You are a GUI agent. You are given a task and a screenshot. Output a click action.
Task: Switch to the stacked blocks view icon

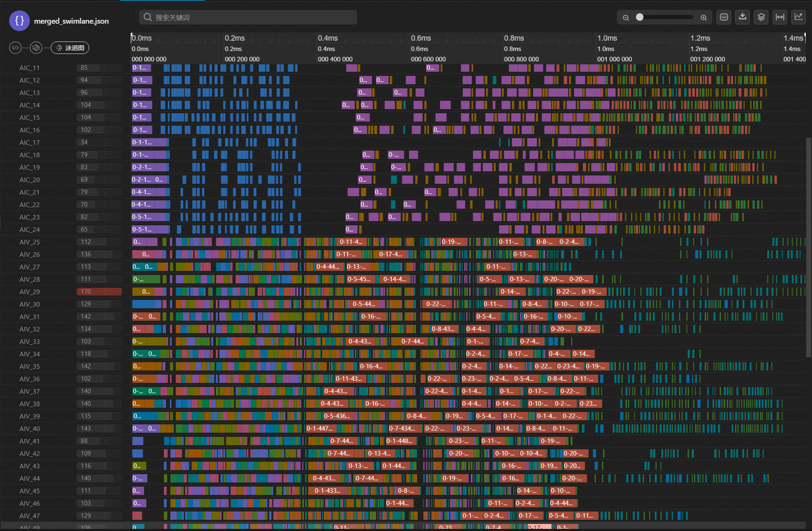click(36, 48)
